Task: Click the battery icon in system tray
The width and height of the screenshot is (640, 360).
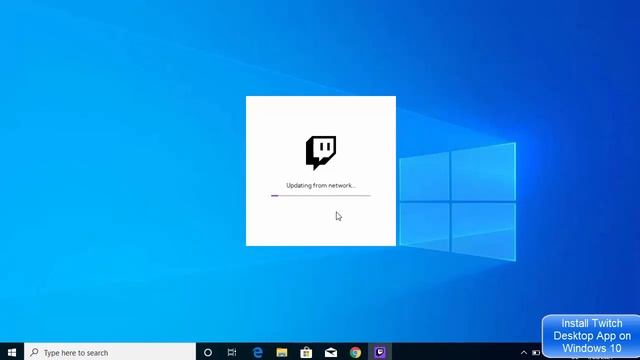Action: coord(536,352)
